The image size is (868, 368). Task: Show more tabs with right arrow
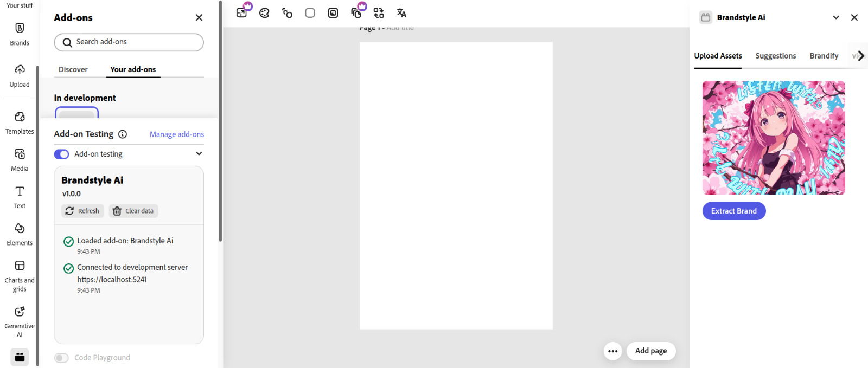click(x=861, y=56)
